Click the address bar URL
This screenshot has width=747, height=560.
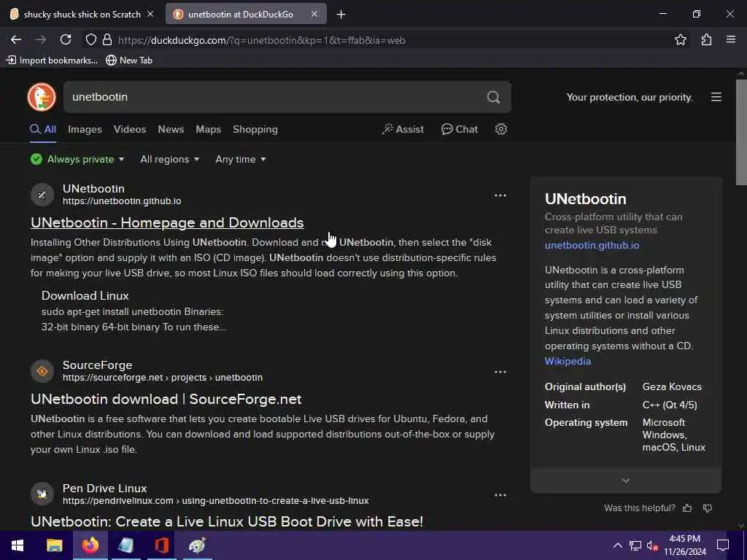(262, 40)
